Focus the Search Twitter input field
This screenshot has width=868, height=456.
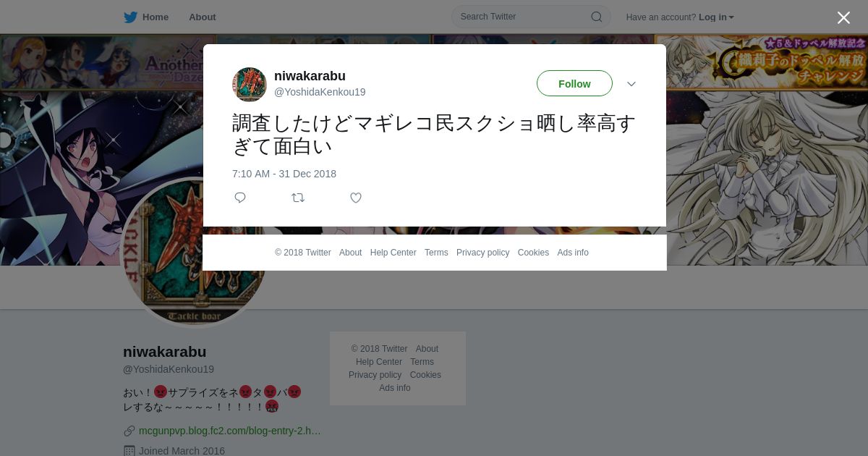531,17
